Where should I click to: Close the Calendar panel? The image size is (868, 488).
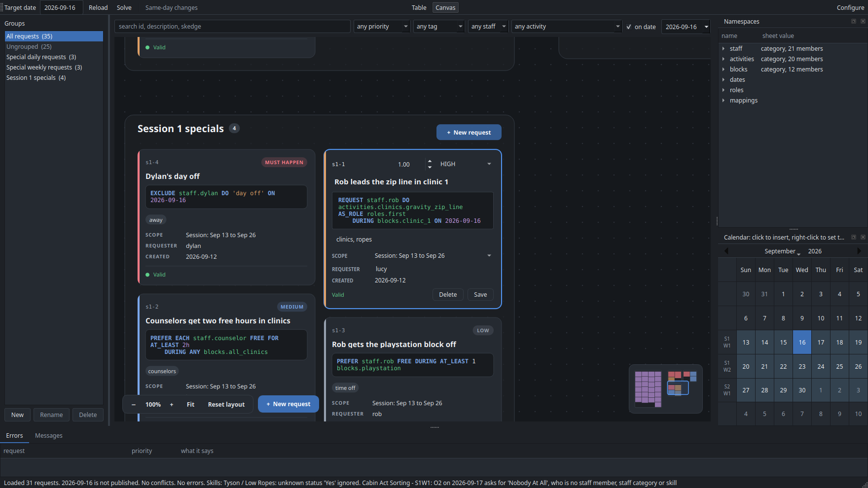(x=863, y=237)
